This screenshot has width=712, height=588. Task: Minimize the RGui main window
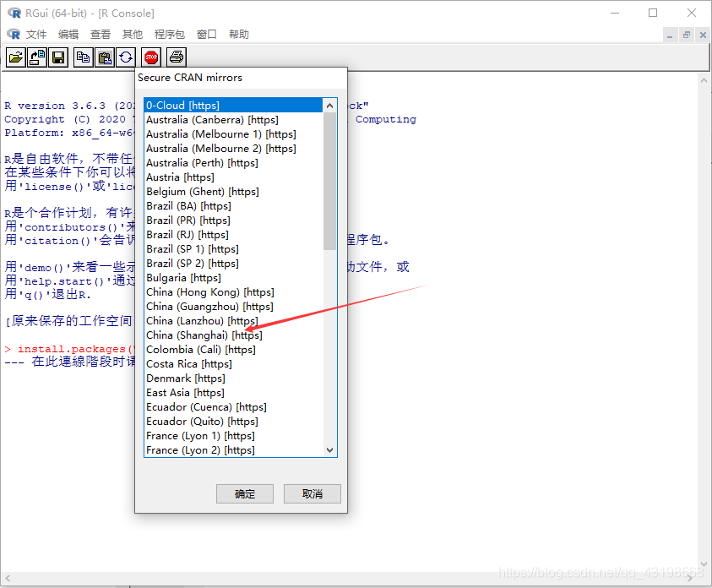point(615,13)
